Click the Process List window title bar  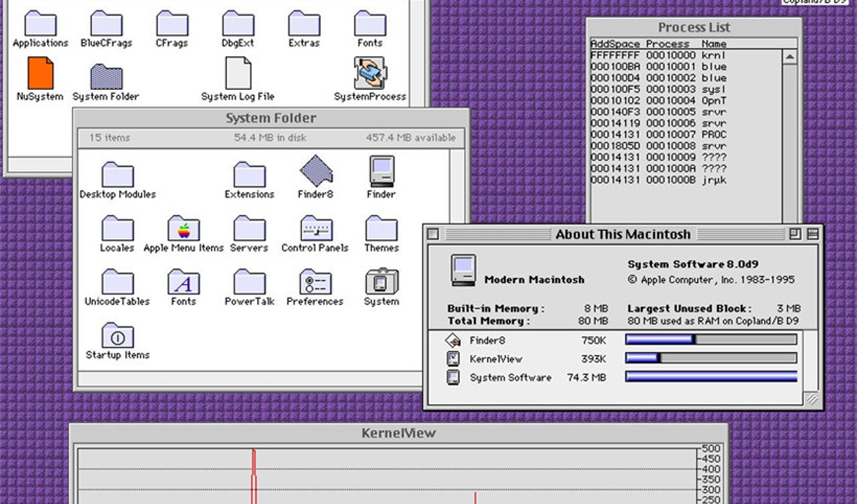tap(694, 27)
